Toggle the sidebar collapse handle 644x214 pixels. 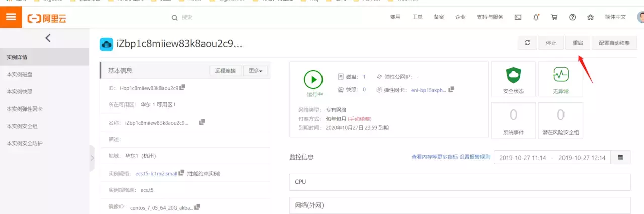[92, 158]
